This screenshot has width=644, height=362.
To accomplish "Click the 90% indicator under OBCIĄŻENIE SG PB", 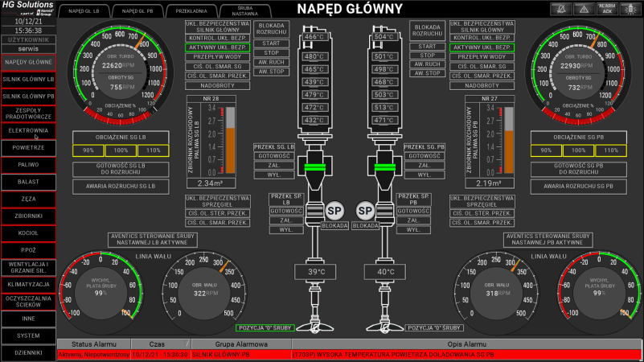I will point(546,150).
